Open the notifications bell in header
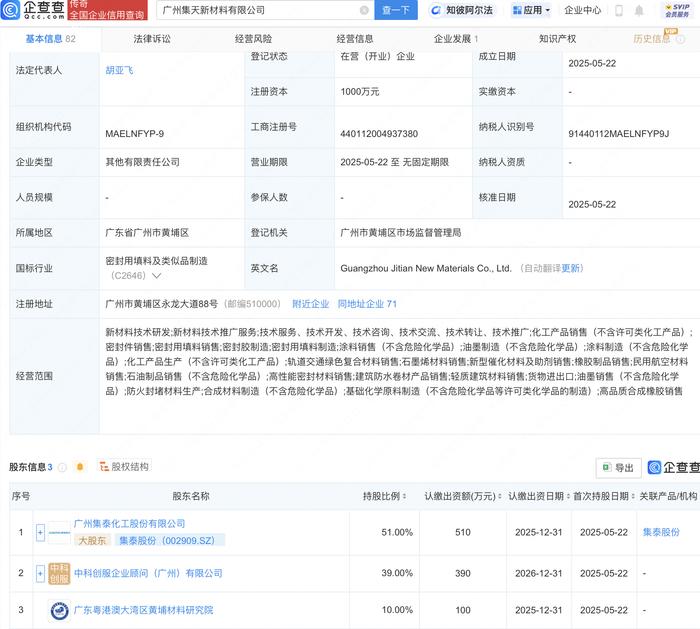The height and width of the screenshot is (629, 700). coord(639,10)
